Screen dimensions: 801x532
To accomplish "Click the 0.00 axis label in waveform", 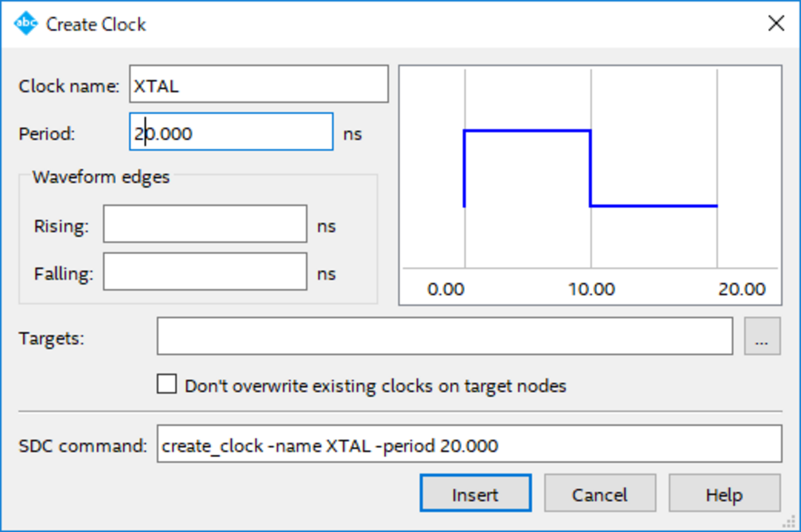I will click(445, 289).
